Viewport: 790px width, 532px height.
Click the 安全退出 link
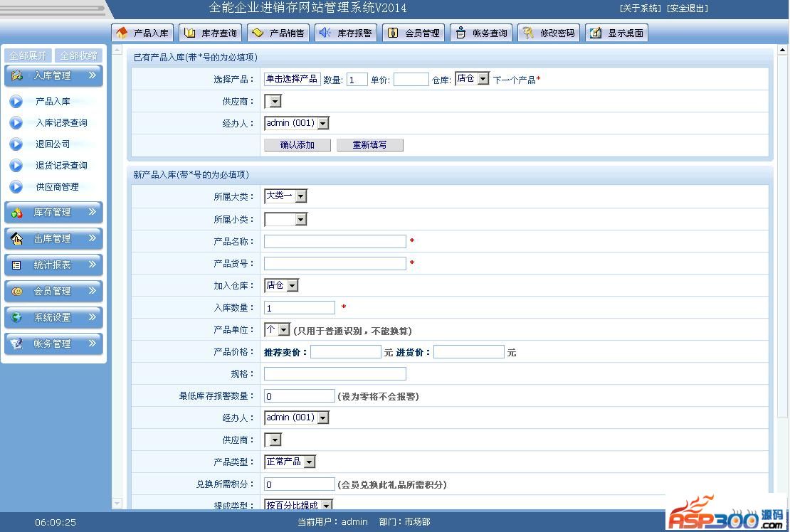pos(688,9)
